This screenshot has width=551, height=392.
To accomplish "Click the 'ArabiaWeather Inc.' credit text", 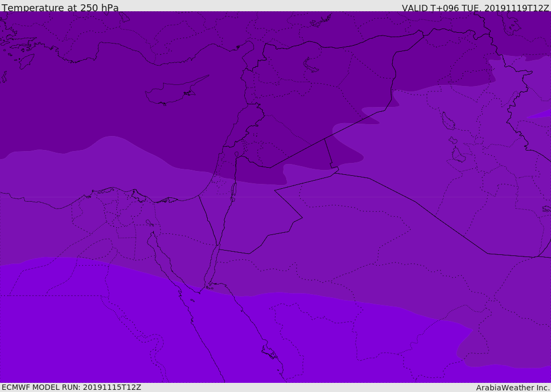I will 513,388.
